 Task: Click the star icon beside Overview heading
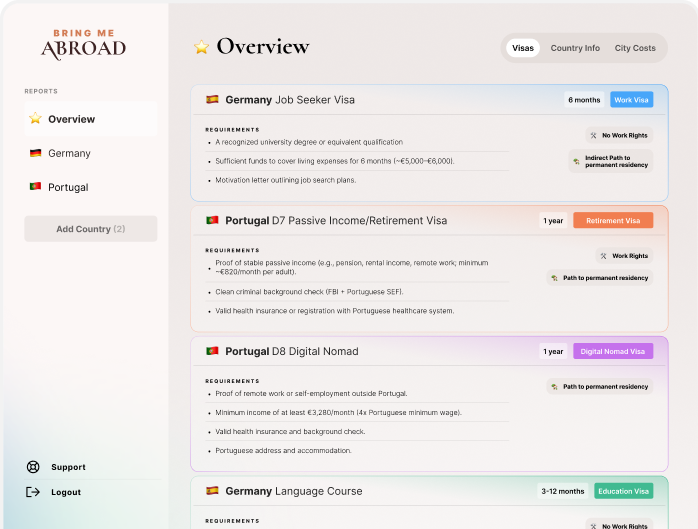click(201, 47)
